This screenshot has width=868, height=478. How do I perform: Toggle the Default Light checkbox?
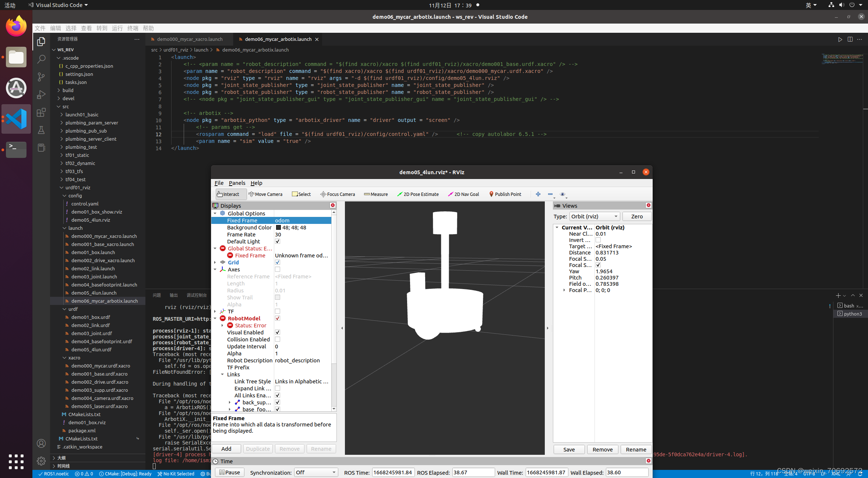(278, 241)
